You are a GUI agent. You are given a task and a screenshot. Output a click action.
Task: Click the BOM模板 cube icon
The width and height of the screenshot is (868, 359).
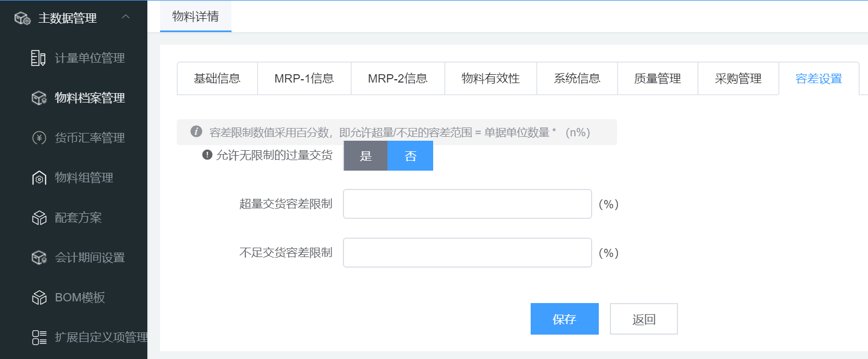[38, 298]
